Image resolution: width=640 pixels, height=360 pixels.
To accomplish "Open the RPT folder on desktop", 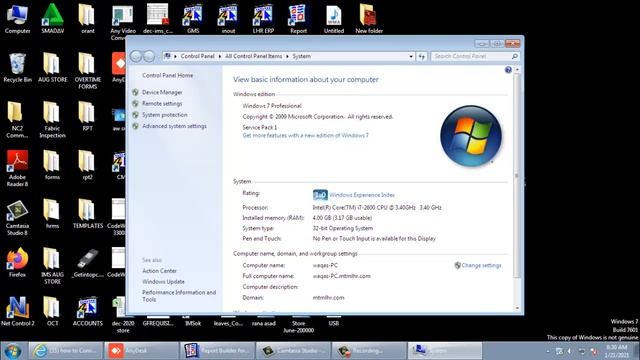I will click(x=87, y=116).
